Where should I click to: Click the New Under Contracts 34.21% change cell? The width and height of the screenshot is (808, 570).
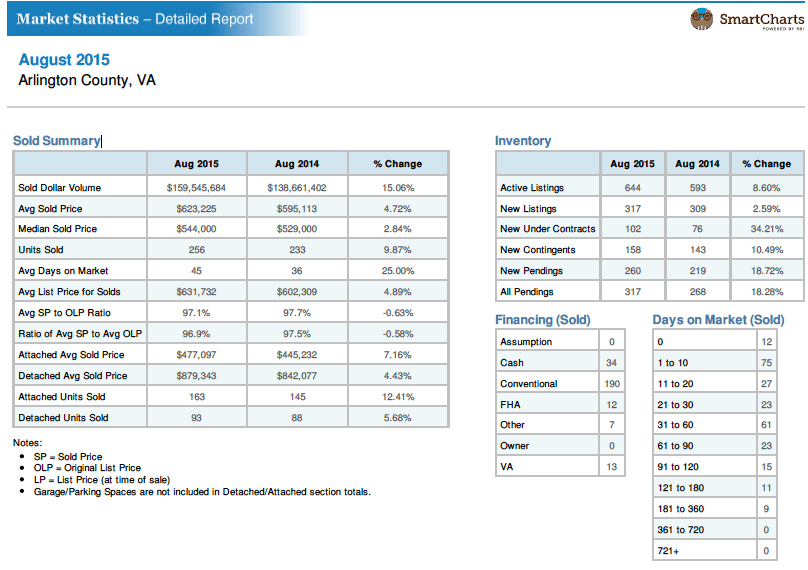[766, 229]
